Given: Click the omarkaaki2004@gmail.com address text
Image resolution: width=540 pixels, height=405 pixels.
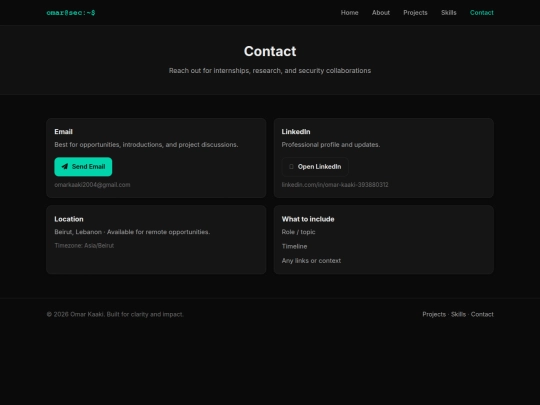Looking at the screenshot, I should tap(92, 185).
